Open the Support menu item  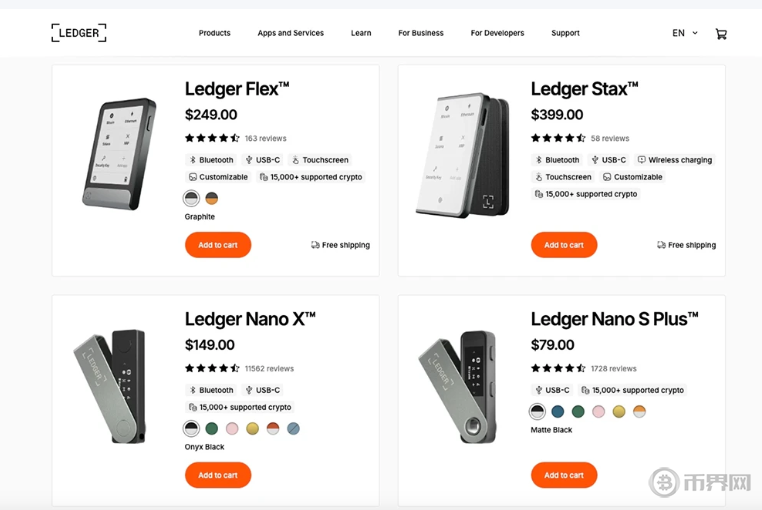click(565, 33)
